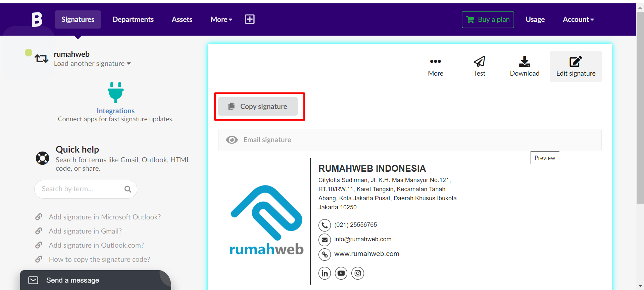Click the (021) 25556765 phone number

[x=356, y=225]
